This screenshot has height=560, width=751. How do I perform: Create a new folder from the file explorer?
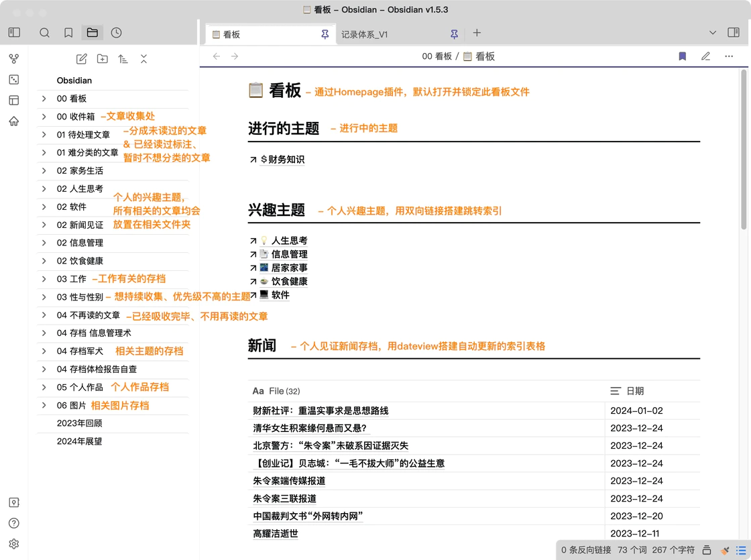point(102,59)
